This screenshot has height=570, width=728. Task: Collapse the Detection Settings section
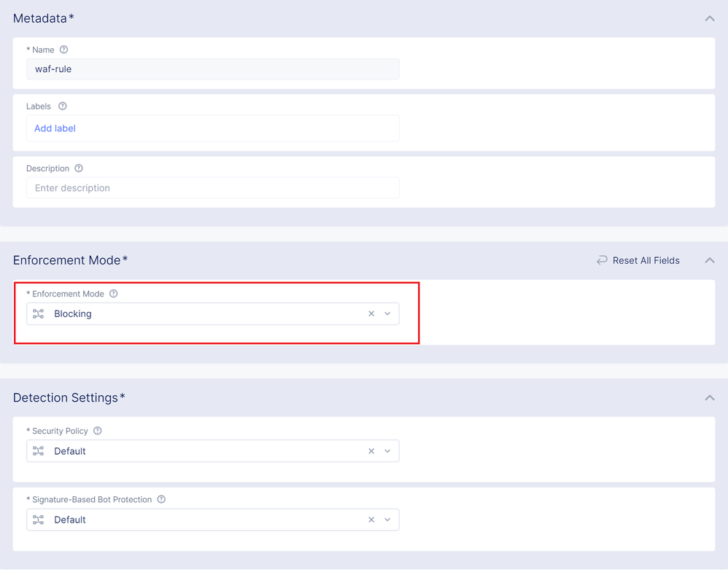coord(709,398)
